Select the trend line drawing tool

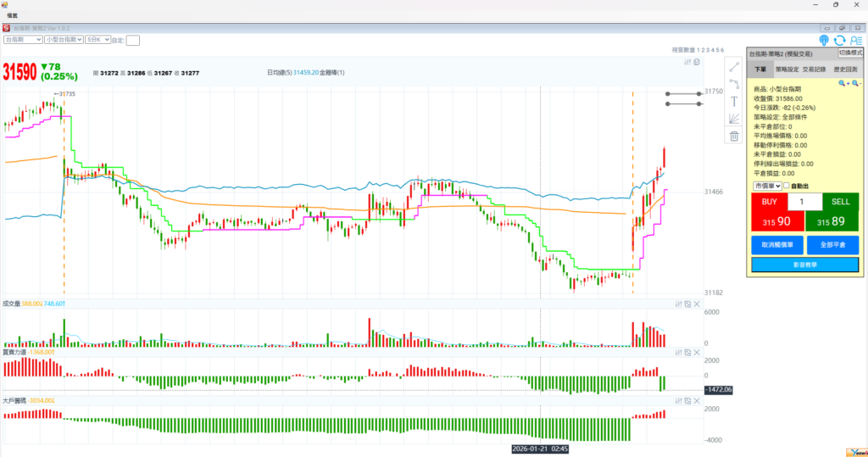click(x=734, y=67)
